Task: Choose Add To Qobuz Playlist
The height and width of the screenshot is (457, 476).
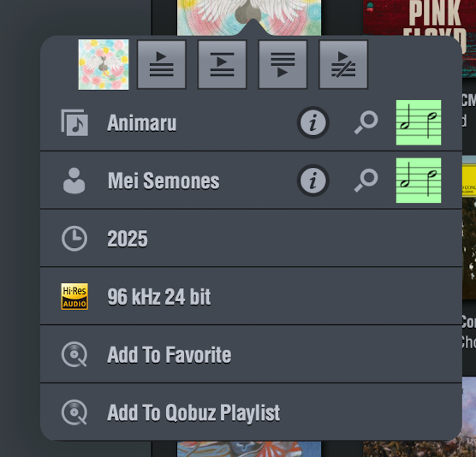Action: [x=252, y=412]
